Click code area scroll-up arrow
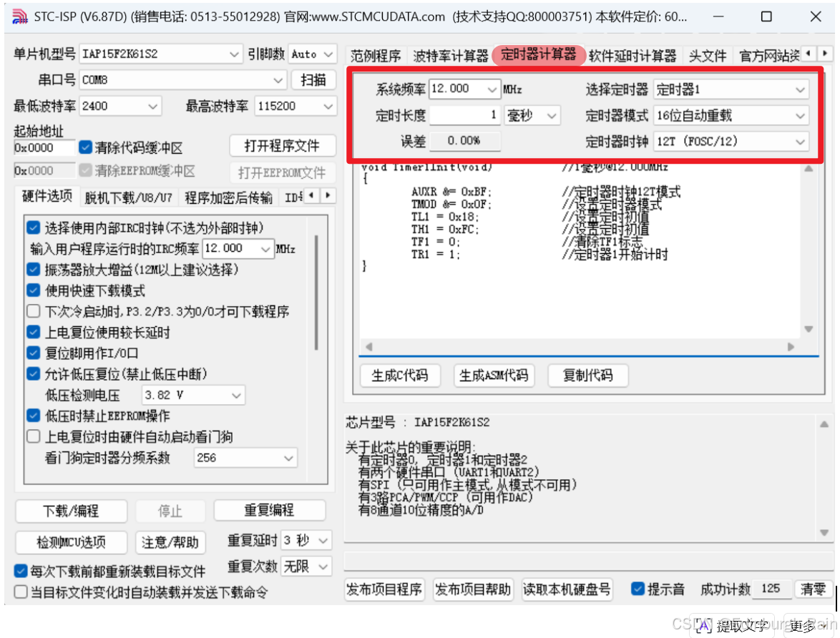This screenshot has height=638, width=840. point(809,169)
